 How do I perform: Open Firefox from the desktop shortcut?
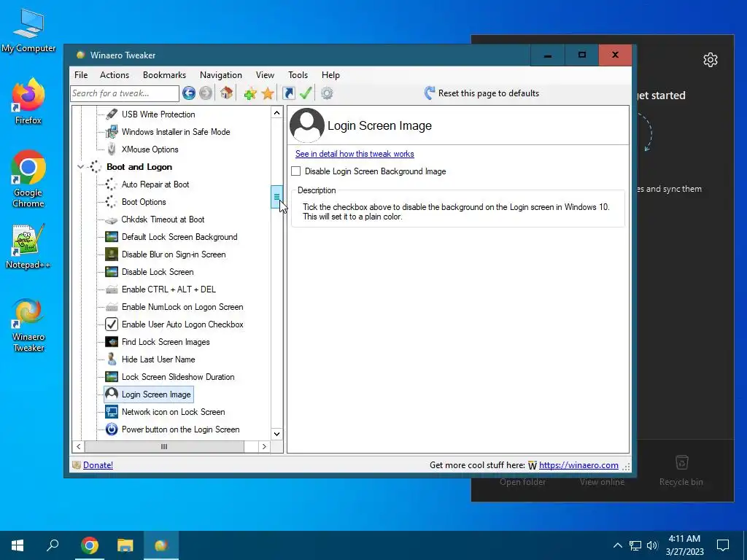pos(28,101)
